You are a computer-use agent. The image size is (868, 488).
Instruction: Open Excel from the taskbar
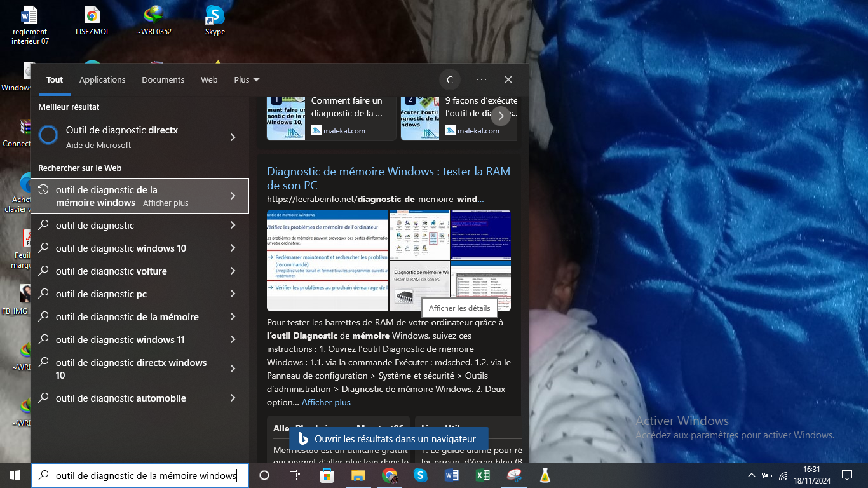(483, 475)
